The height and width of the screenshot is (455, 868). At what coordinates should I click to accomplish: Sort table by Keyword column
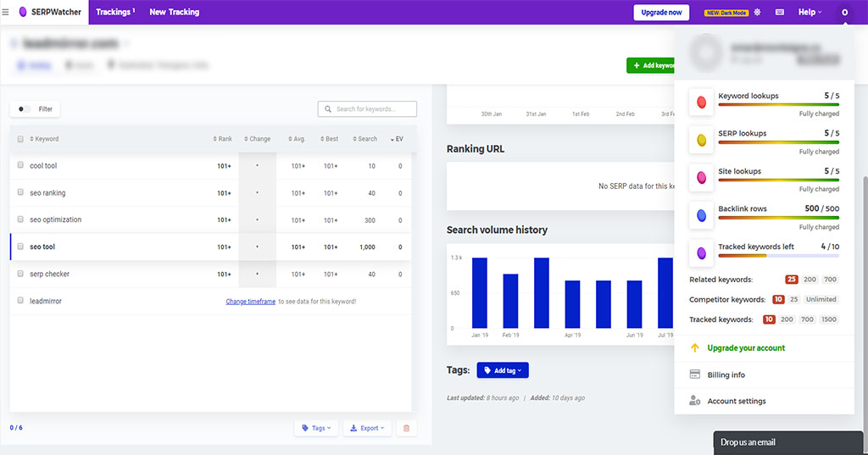tap(44, 139)
